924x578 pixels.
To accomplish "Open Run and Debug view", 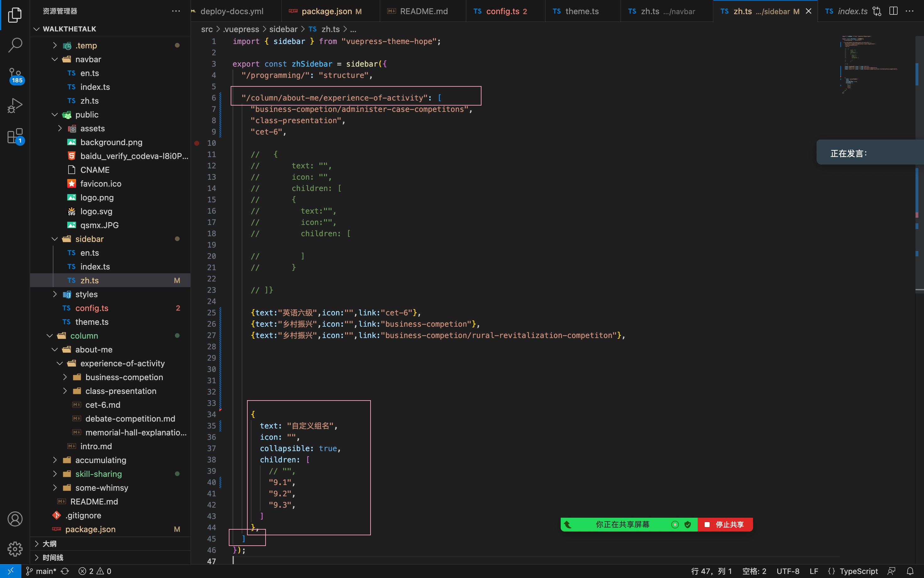I will click(x=15, y=106).
